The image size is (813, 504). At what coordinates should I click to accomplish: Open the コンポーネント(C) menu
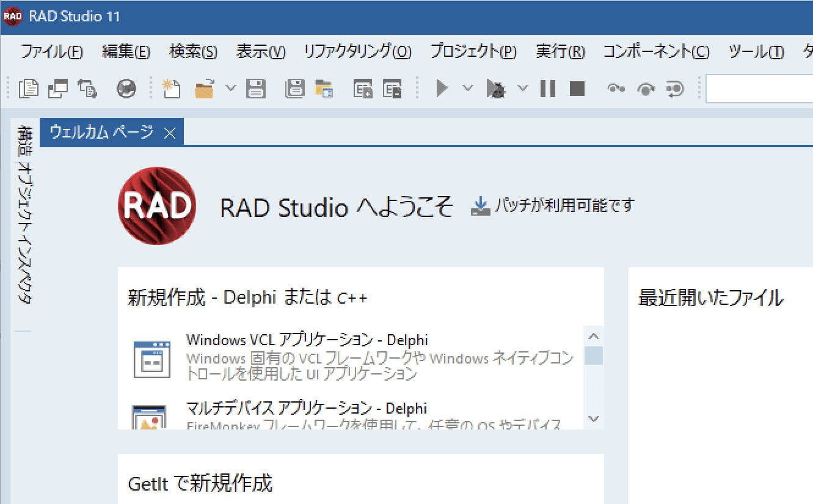point(657,52)
